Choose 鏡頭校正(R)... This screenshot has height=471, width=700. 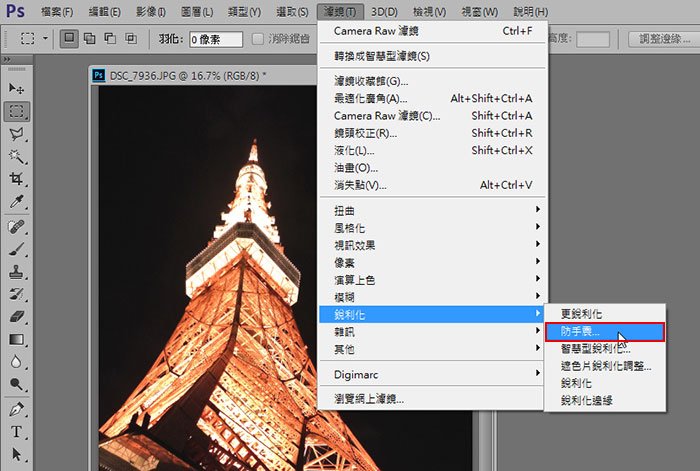point(432,133)
